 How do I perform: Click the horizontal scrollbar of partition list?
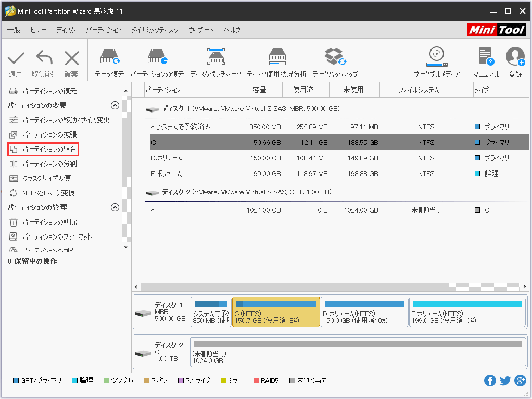point(295,287)
